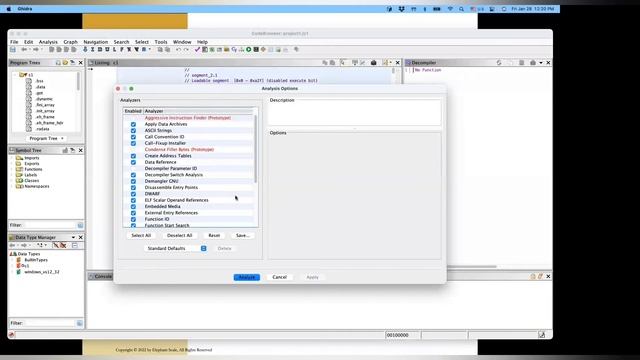Click the Deselect All button
Viewport: 640px width, 360px height.
click(180, 236)
